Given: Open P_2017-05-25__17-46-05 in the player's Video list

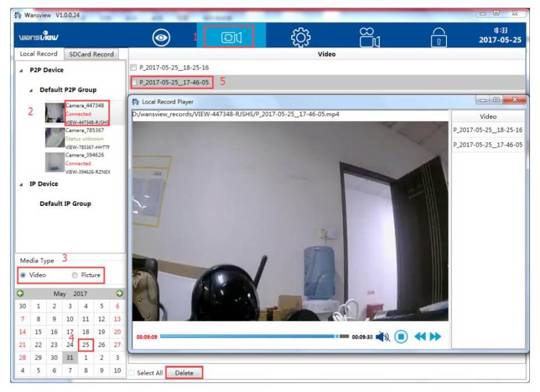Looking at the screenshot, I should tap(488, 145).
